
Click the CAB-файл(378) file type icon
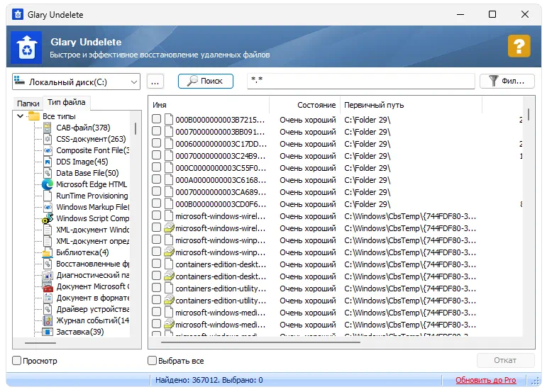pyautogui.click(x=48, y=128)
